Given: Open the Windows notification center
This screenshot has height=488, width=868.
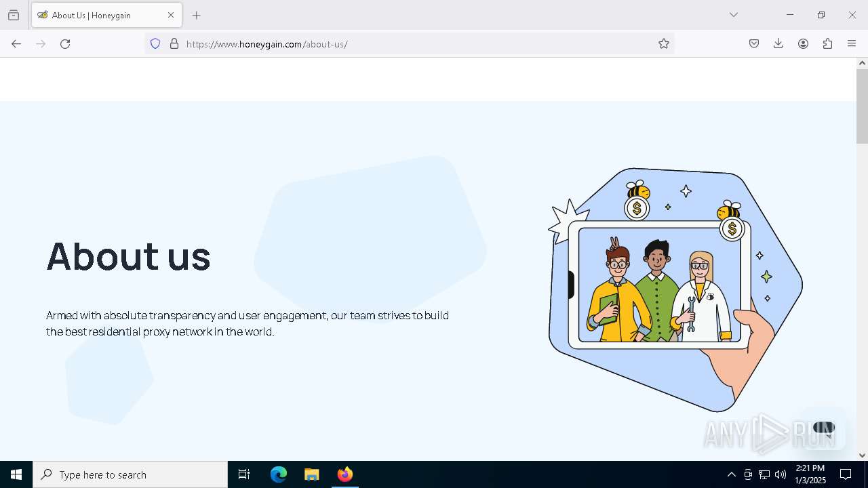Looking at the screenshot, I should click(x=846, y=474).
